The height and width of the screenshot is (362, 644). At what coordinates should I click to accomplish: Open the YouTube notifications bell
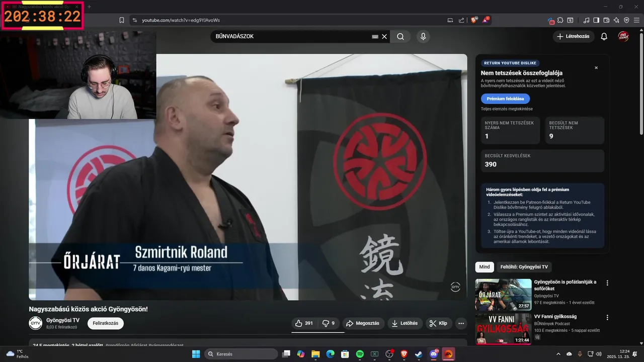point(604,36)
